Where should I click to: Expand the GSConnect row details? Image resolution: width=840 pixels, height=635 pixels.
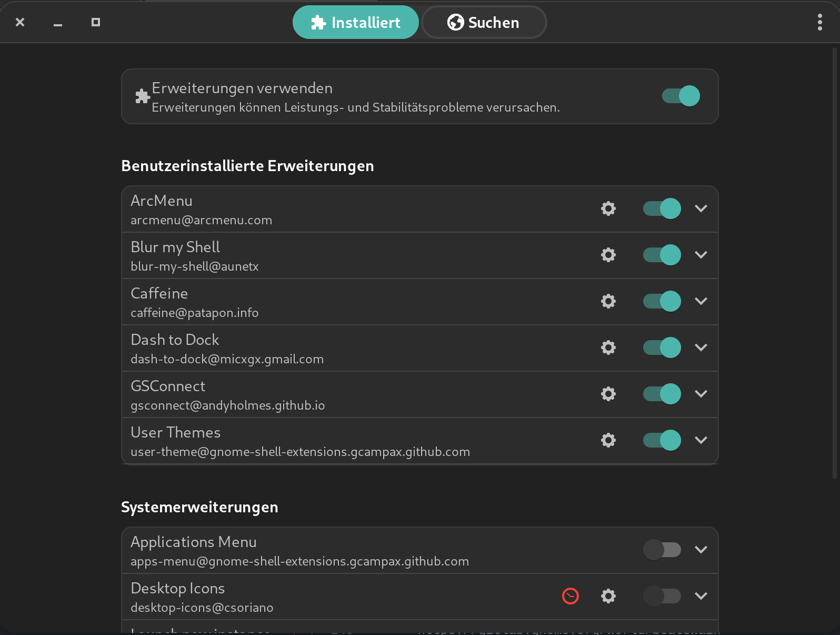point(701,394)
